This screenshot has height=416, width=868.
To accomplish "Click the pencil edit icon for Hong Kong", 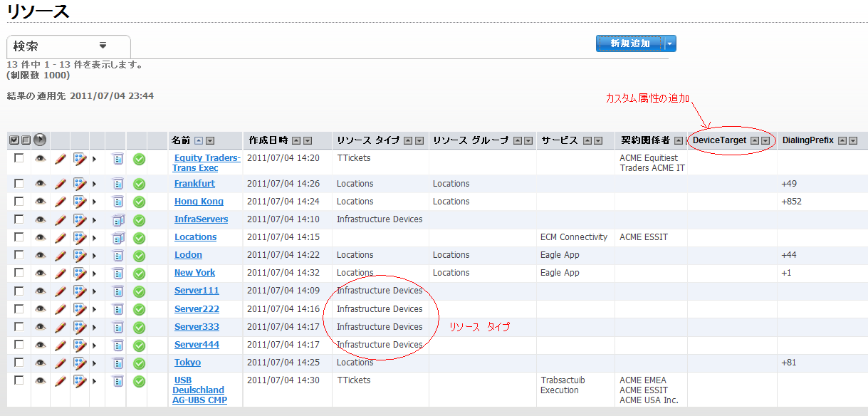I will coord(61,202).
